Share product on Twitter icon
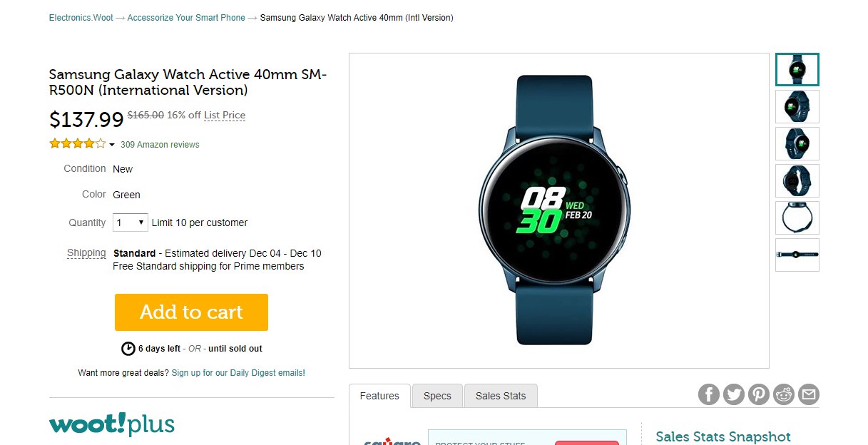868x445 pixels. tap(734, 394)
